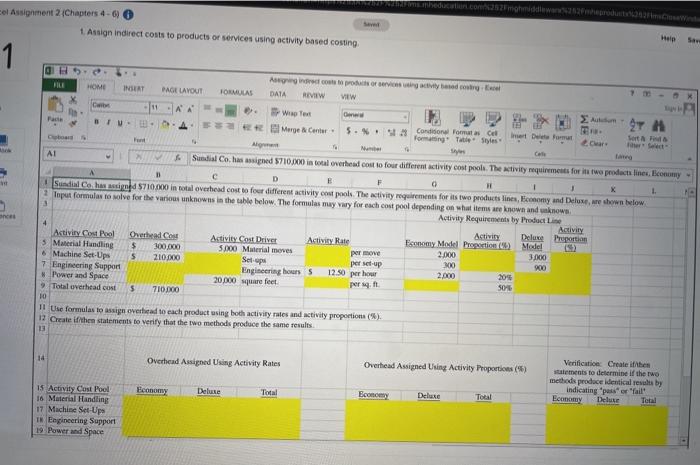Click Sort & Filter button

click(x=636, y=133)
